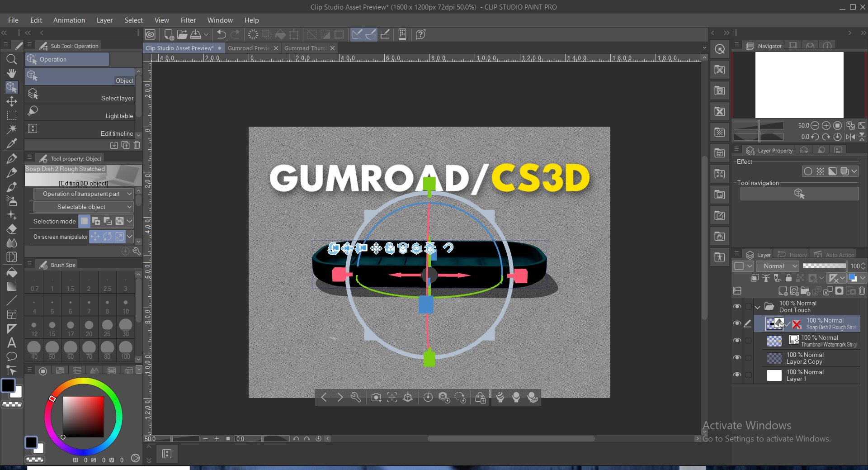Select the Move layer tool

pyautogui.click(x=12, y=101)
